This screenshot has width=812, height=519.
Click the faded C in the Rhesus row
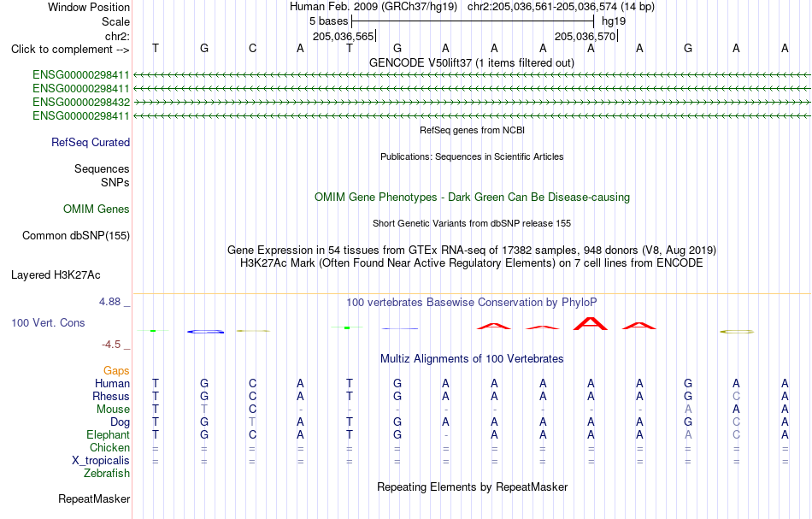coord(737,396)
